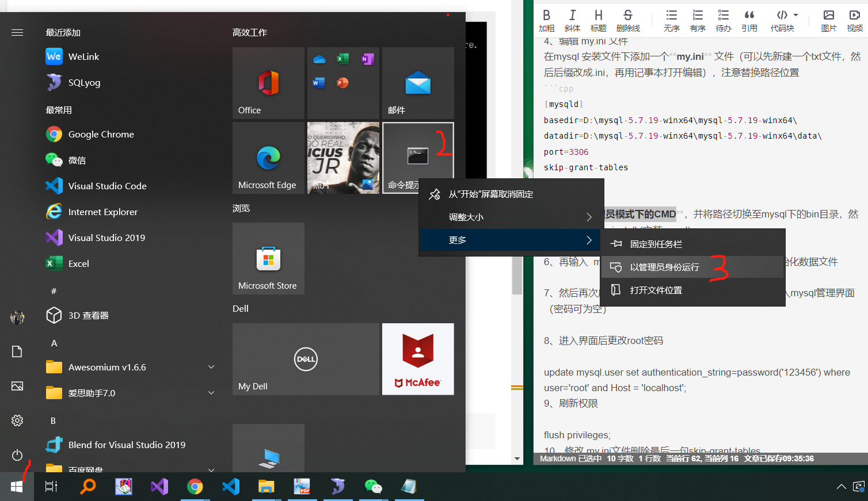Apply strikethrough (删除线) formatting

point(628,21)
